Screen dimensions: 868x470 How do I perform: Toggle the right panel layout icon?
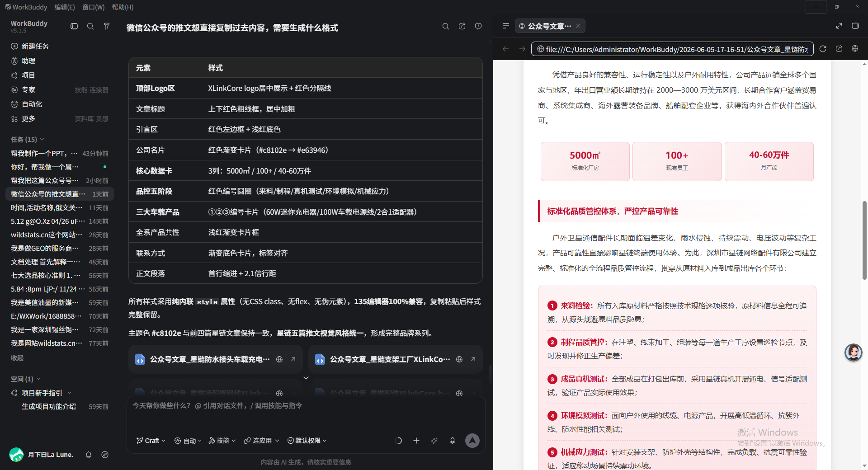[x=855, y=26]
